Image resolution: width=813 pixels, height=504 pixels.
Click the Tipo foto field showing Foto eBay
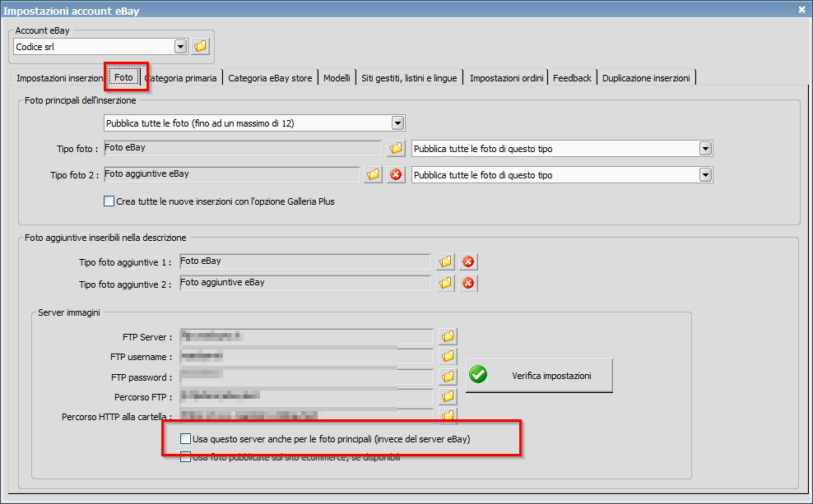(x=243, y=148)
